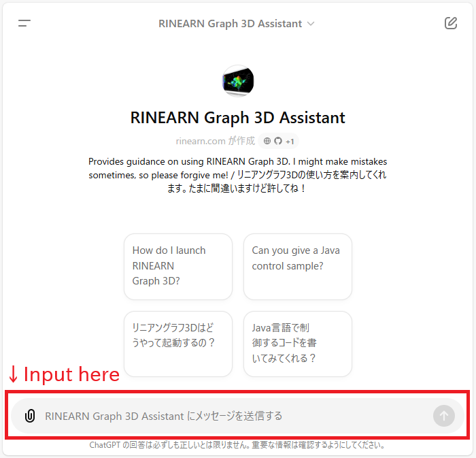Click the large RINEARN Graph 3D Assistant heading
Screen dimensions: 476x458
pos(238,118)
